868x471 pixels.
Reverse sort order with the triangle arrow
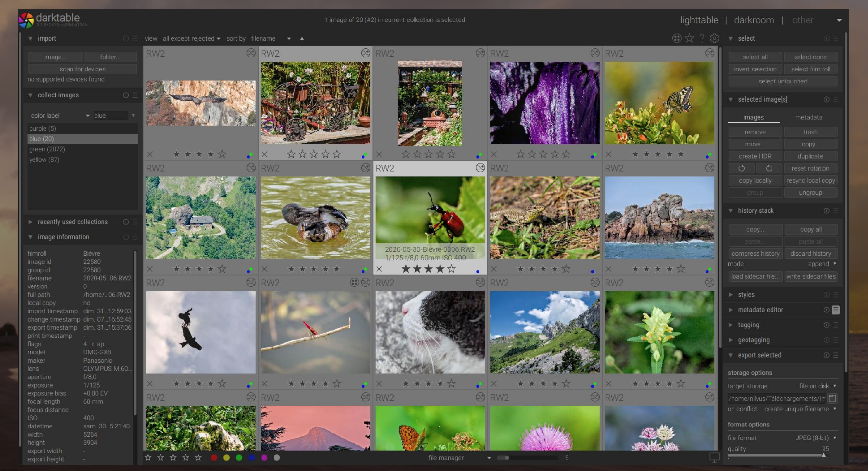click(x=302, y=38)
